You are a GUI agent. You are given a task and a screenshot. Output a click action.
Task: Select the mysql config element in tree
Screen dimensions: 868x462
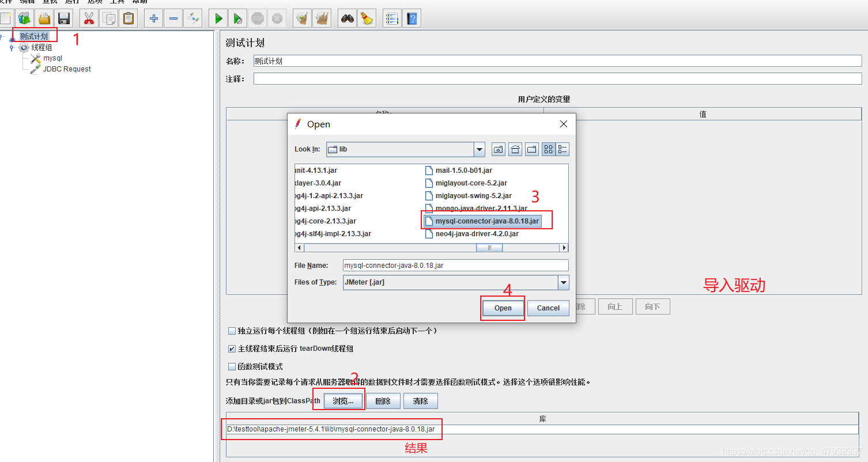52,58
